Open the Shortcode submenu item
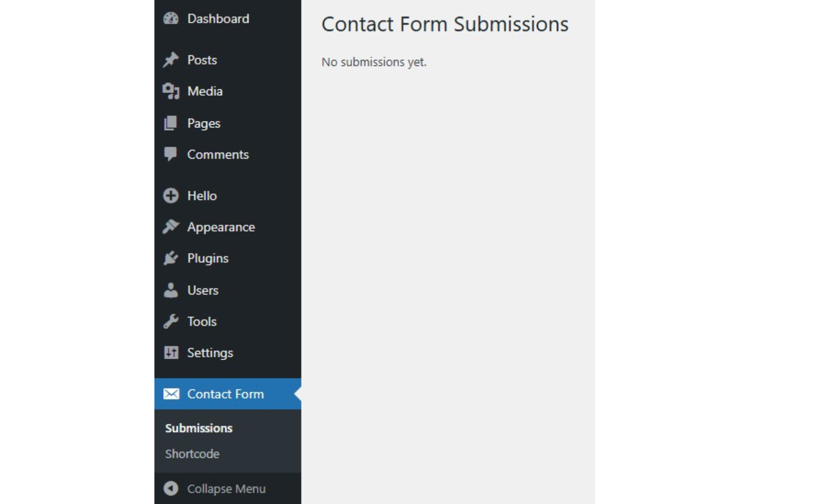 [192, 454]
